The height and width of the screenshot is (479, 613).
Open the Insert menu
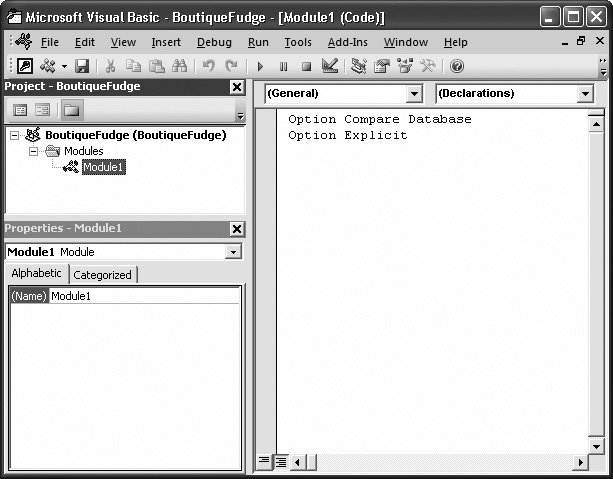tap(166, 42)
